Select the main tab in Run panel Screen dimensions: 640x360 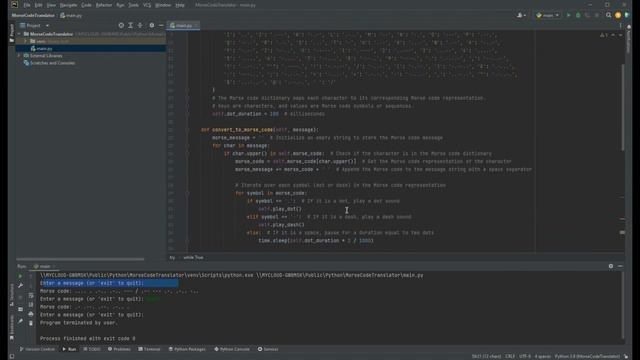point(44,266)
